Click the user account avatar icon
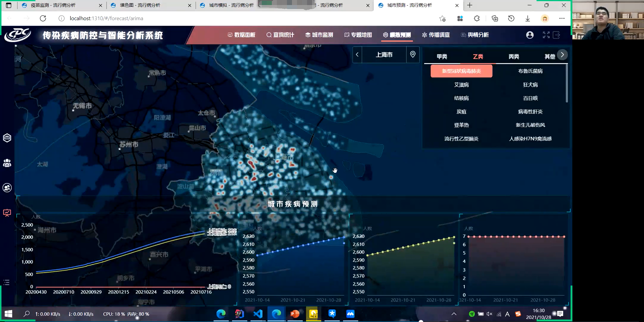644x322 pixels. point(530,35)
